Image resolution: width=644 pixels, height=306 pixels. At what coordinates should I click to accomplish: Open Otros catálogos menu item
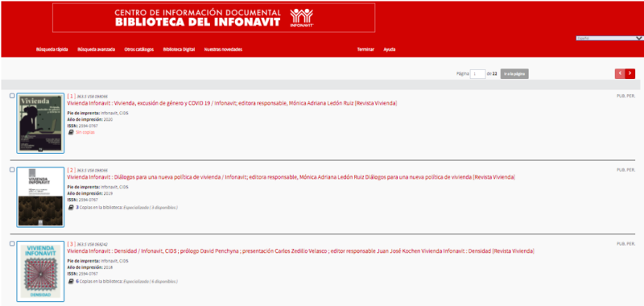[x=138, y=49]
